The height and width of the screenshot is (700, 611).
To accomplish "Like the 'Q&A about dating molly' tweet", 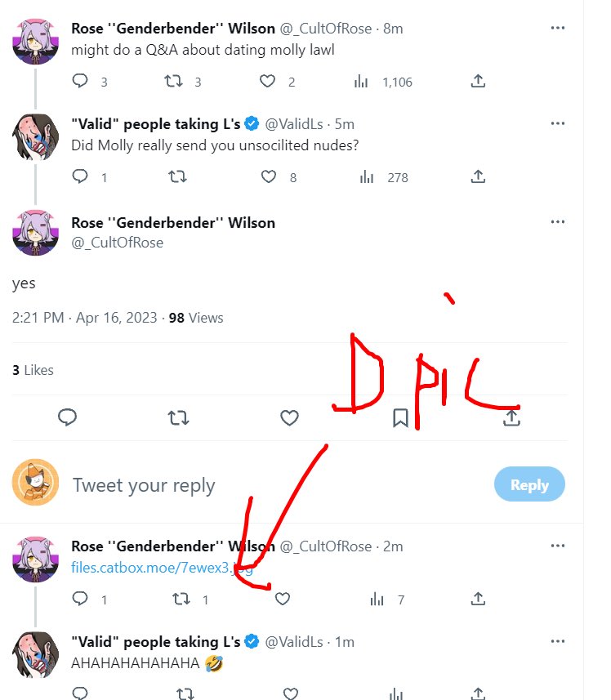I will 267,81.
